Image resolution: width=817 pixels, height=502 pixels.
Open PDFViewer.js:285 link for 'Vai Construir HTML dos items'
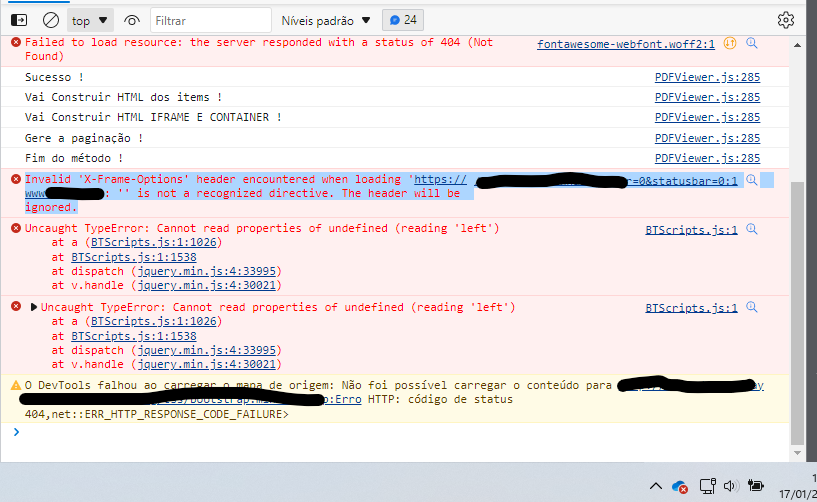(x=707, y=97)
